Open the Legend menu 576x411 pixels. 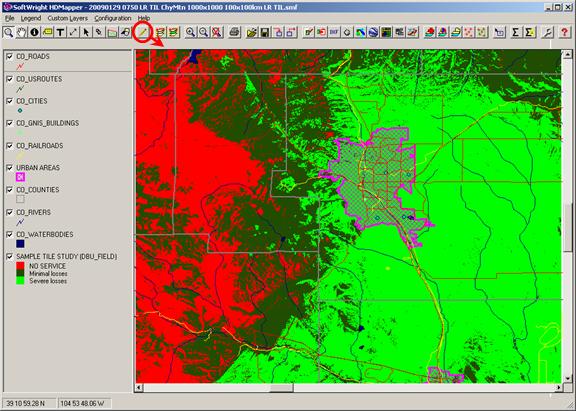[31, 18]
